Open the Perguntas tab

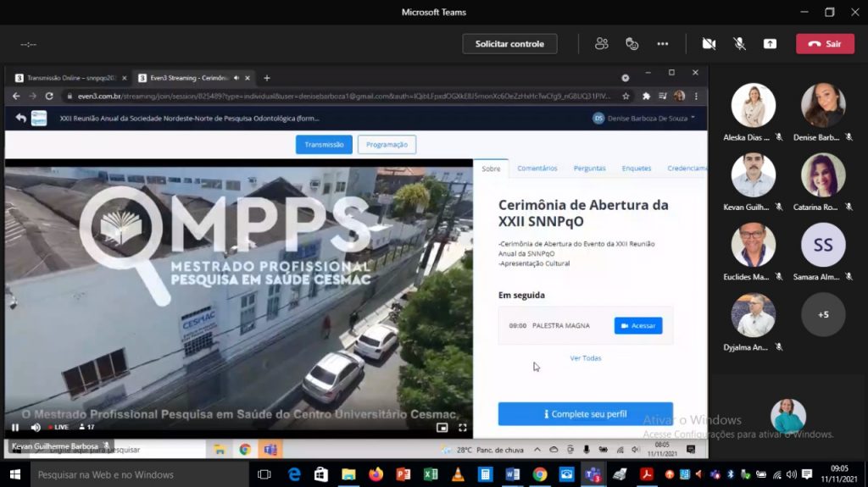click(x=590, y=169)
